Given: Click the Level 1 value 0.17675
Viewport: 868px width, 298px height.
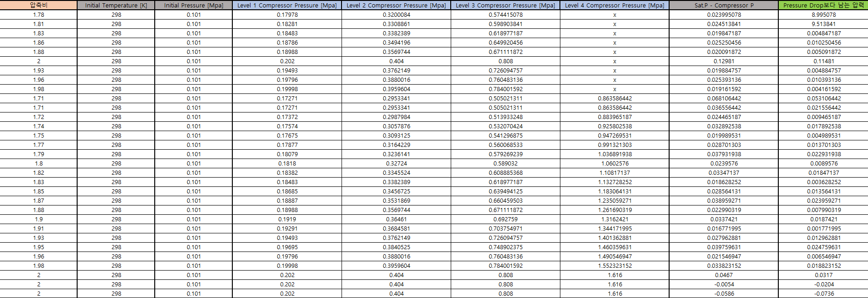Looking at the screenshot, I should pyautogui.click(x=287, y=135).
